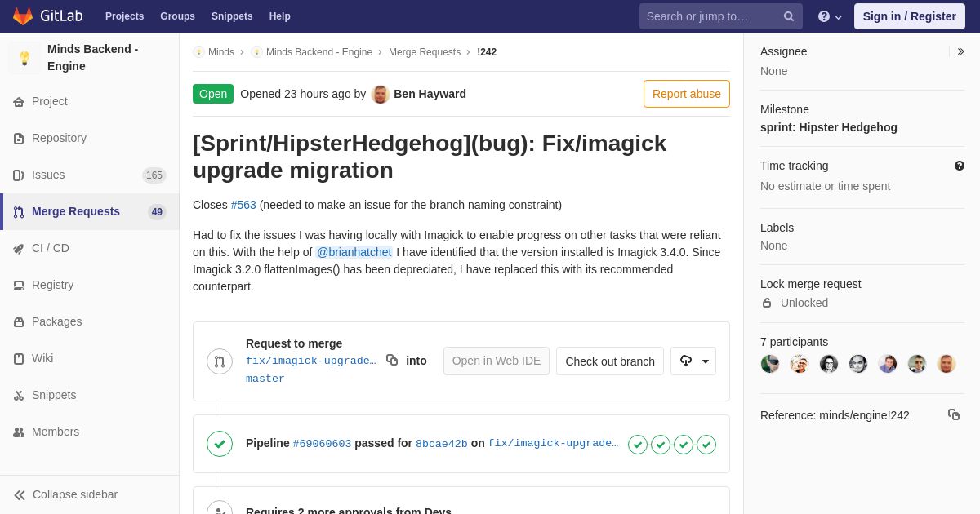980x514 pixels.
Task: Open the Projects menu
Action: (124, 16)
